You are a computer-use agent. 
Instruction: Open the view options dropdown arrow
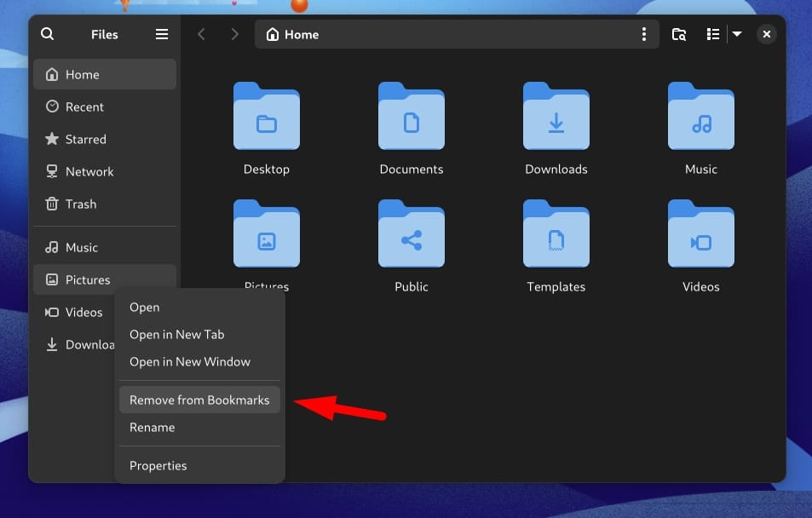coord(737,34)
